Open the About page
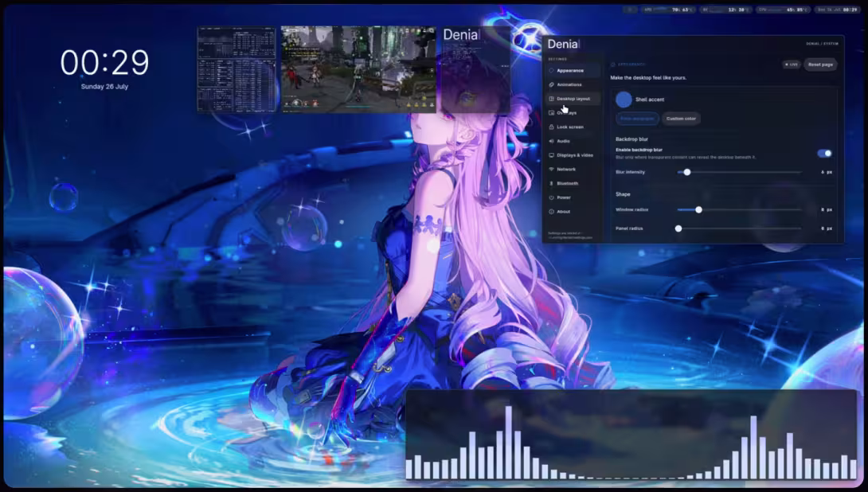This screenshot has width=868, height=492. [x=573, y=212]
